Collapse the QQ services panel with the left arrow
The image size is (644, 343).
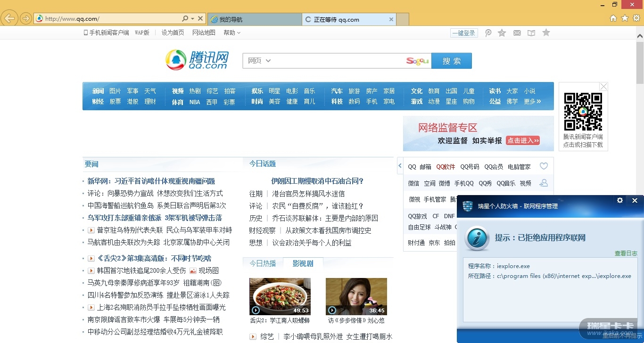click(x=400, y=166)
